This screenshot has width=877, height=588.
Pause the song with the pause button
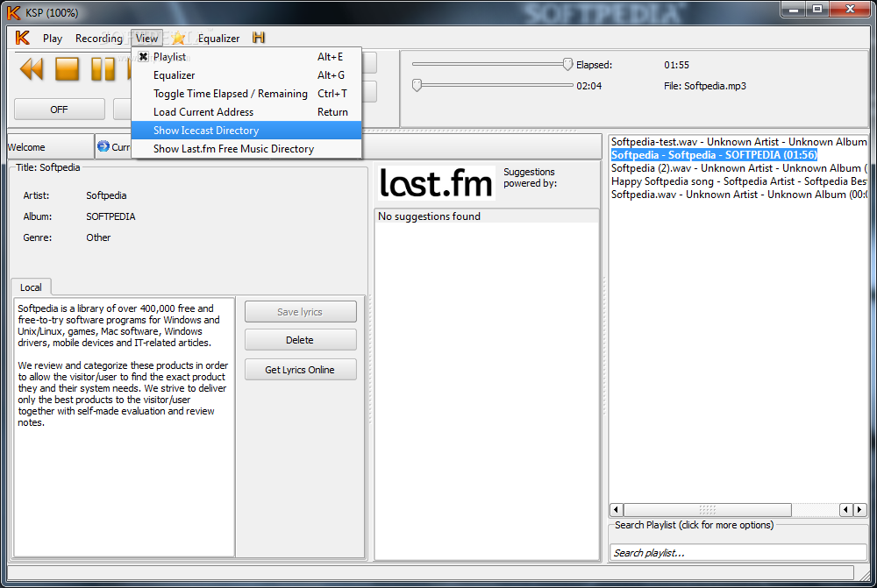[x=103, y=69]
